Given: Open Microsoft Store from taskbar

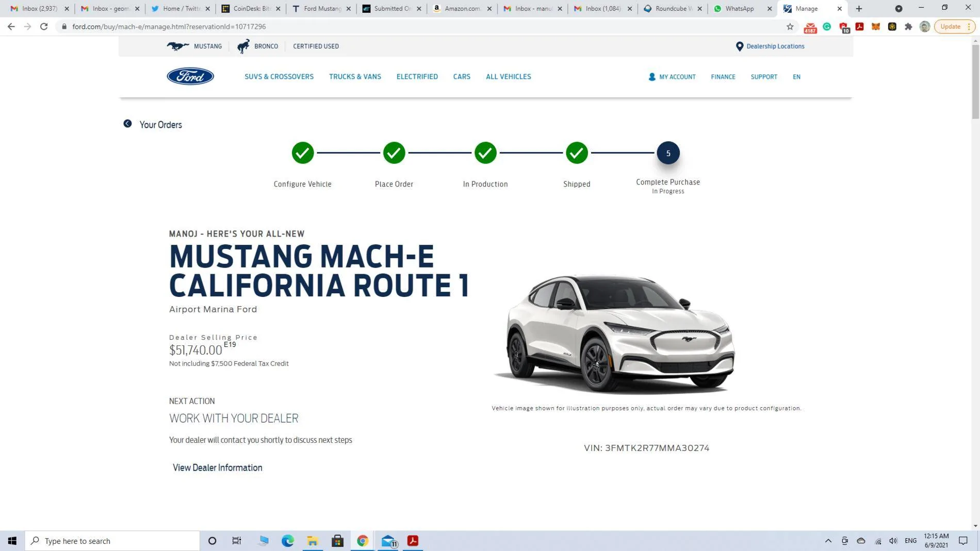Looking at the screenshot, I should [x=338, y=541].
